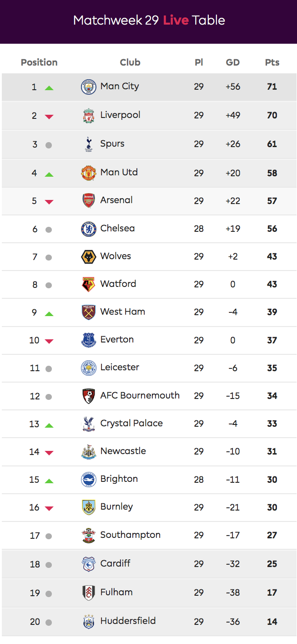This screenshot has width=297, height=644.
Task: Click the West Ham crest
Action: pyautogui.click(x=89, y=312)
